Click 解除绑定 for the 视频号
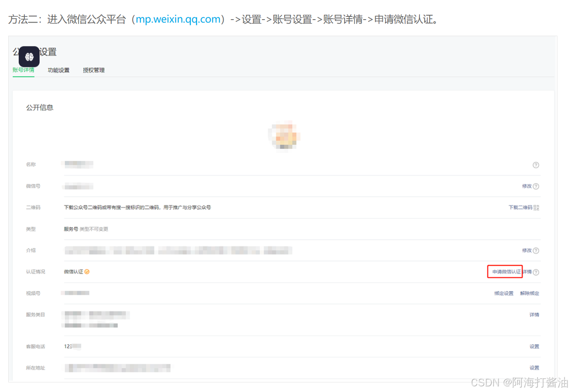The width and height of the screenshot is (570, 392). coord(530,293)
